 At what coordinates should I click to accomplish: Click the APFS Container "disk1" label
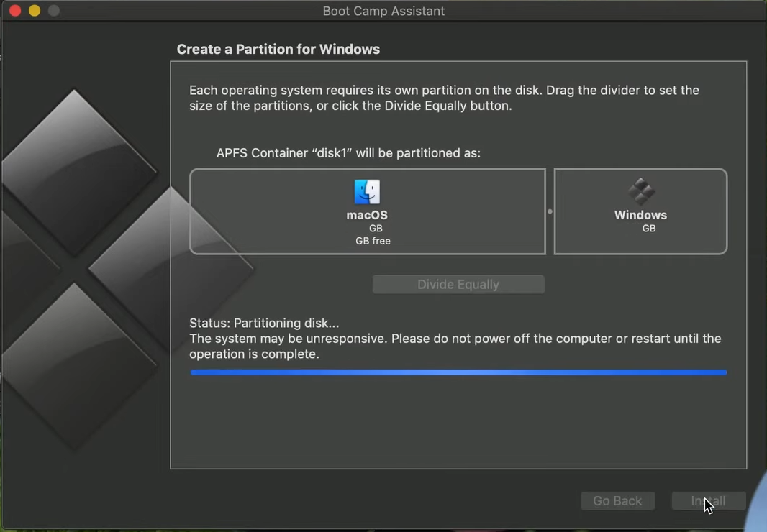(348, 153)
